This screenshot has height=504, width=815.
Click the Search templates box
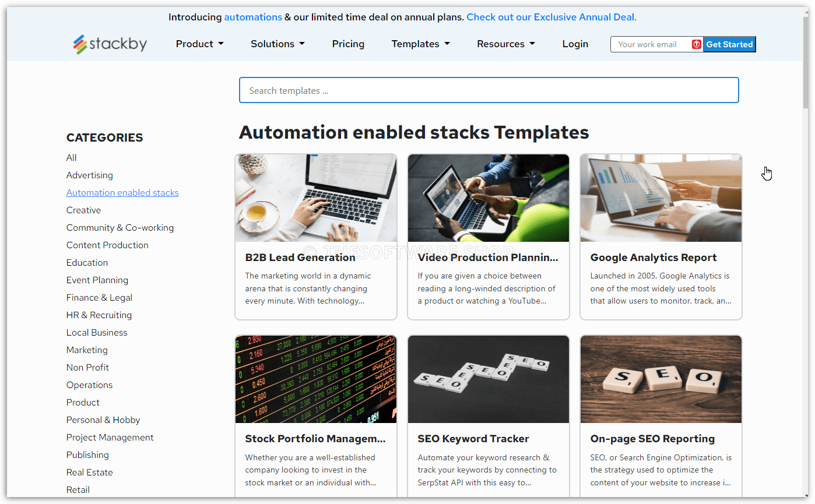click(x=489, y=90)
